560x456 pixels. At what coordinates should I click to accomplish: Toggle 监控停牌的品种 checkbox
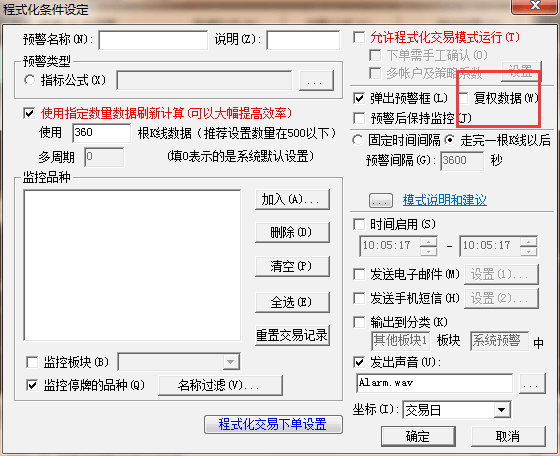[x=32, y=385]
